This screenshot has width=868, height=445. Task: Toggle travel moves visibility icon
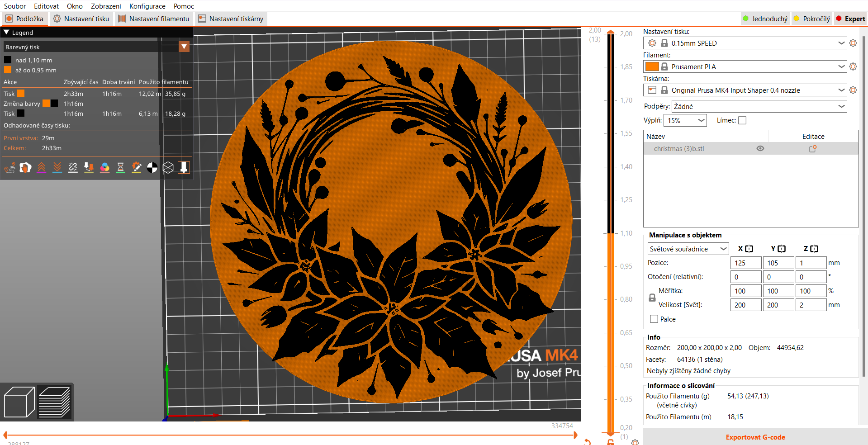[10, 168]
